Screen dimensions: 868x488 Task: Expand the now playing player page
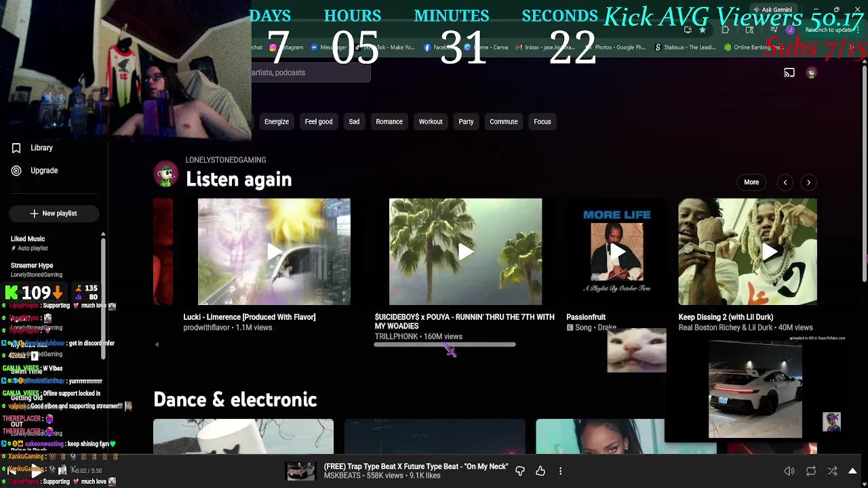(852, 471)
